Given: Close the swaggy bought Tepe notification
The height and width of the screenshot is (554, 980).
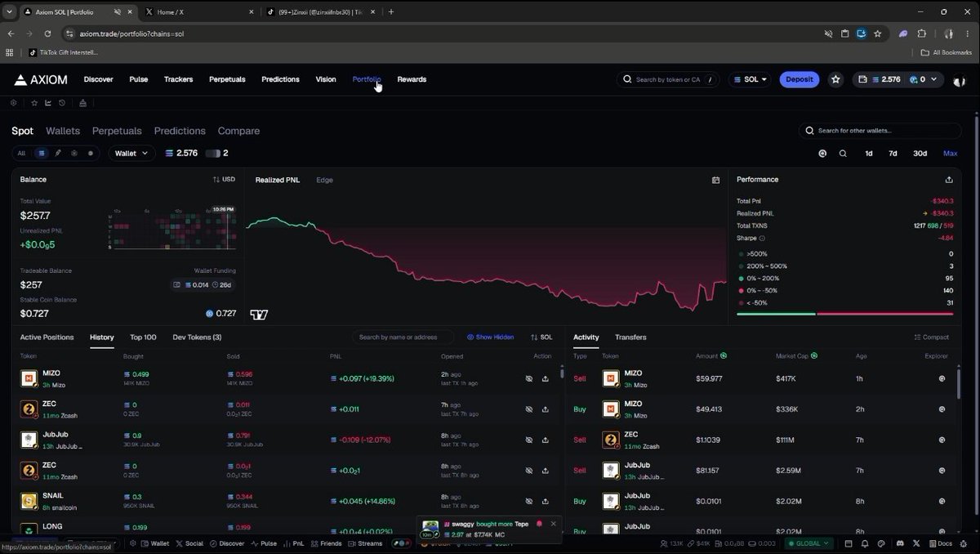Looking at the screenshot, I should [553, 524].
